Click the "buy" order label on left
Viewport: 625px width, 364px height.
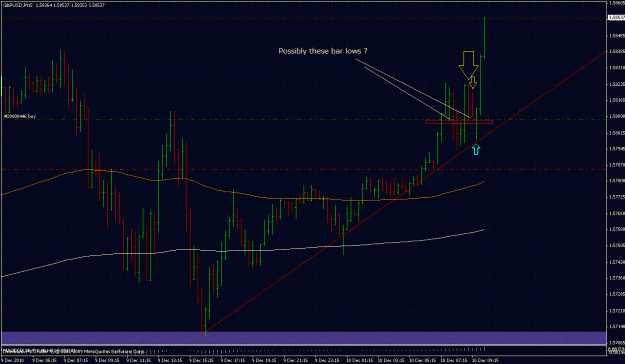(x=20, y=116)
